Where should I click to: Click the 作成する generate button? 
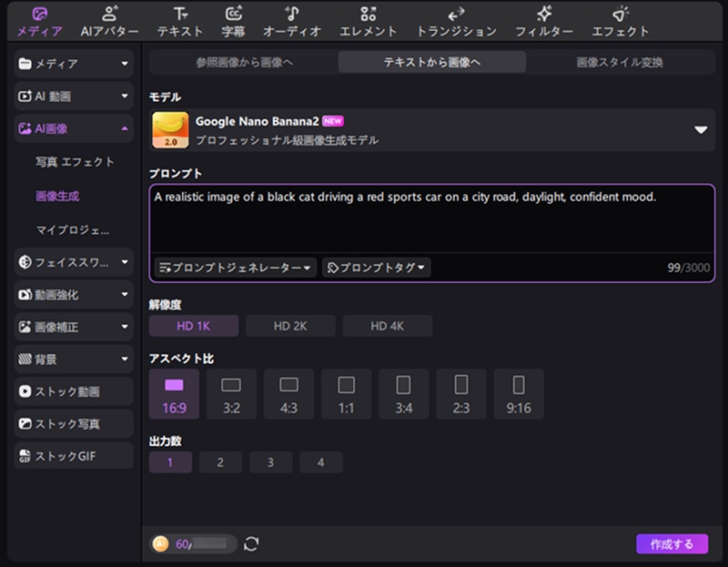[672, 543]
